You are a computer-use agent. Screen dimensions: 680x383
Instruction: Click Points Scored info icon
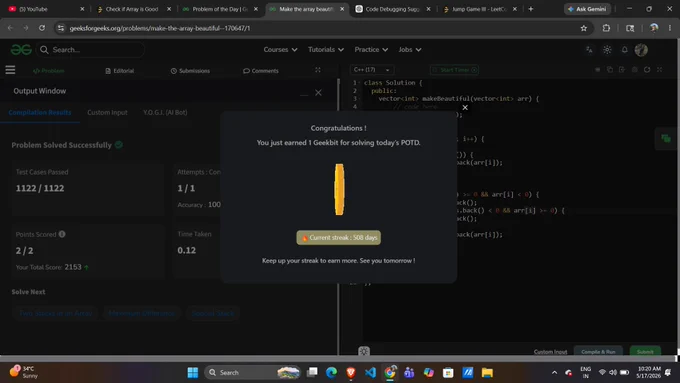(x=62, y=234)
